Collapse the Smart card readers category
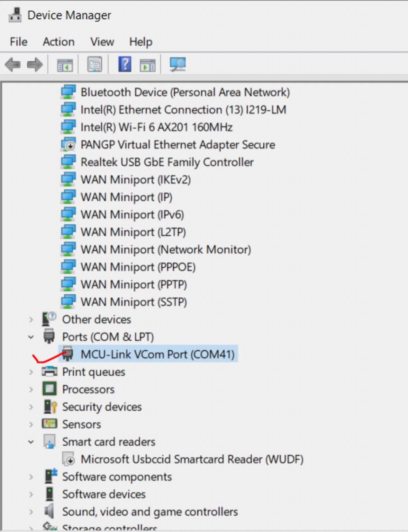Viewport: 408px width, 532px height. point(31,442)
